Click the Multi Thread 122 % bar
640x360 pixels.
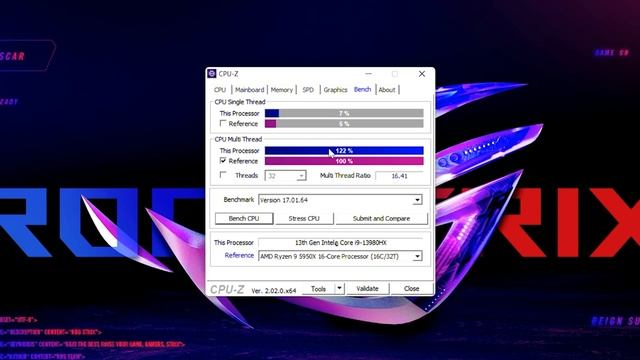pyautogui.click(x=344, y=151)
